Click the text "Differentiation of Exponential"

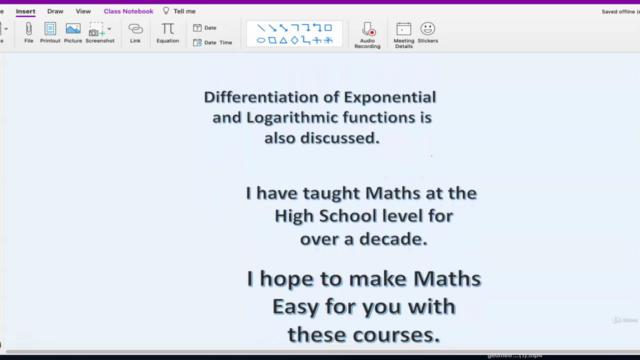click(x=320, y=97)
